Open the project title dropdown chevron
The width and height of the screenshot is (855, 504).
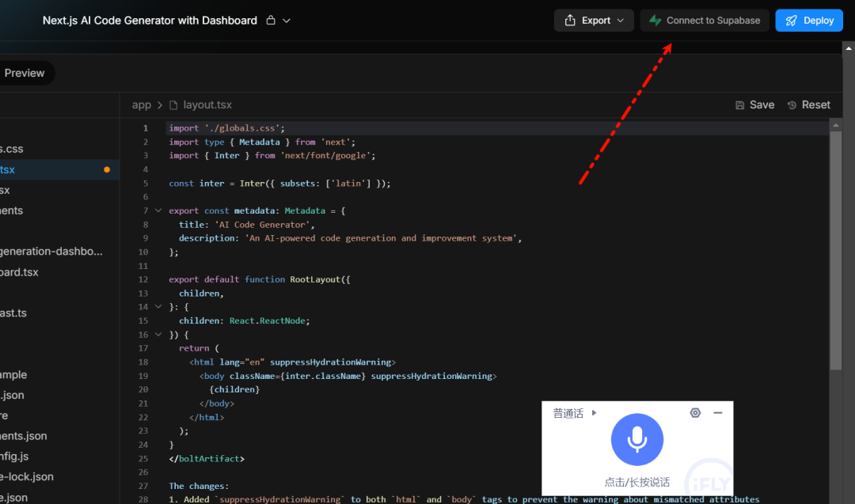(x=287, y=21)
